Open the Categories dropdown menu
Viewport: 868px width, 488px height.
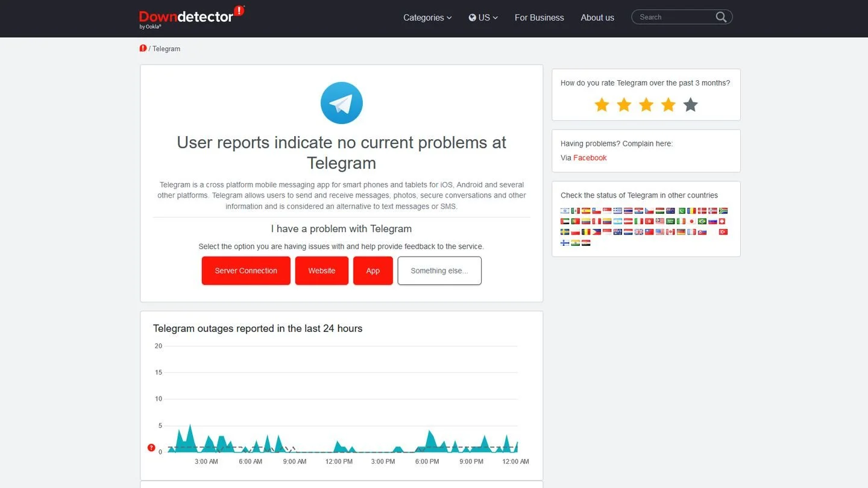427,17
